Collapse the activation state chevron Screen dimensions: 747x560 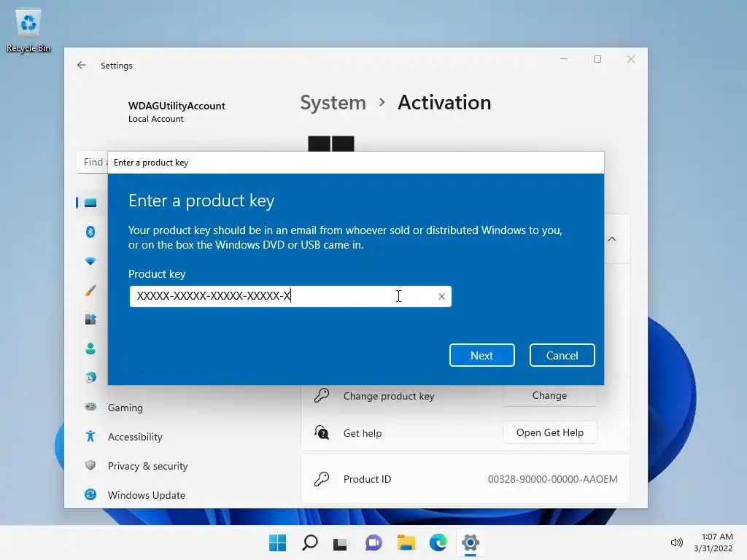(x=612, y=239)
